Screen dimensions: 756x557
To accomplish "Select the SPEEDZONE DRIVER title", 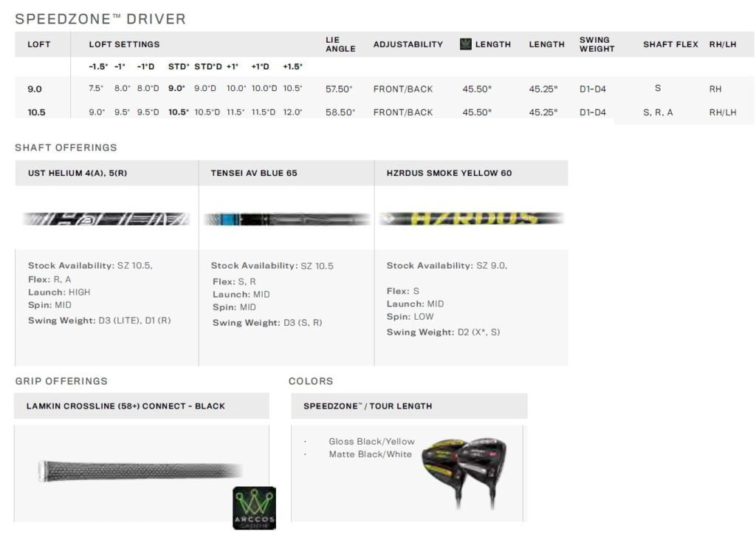I will (x=100, y=18).
